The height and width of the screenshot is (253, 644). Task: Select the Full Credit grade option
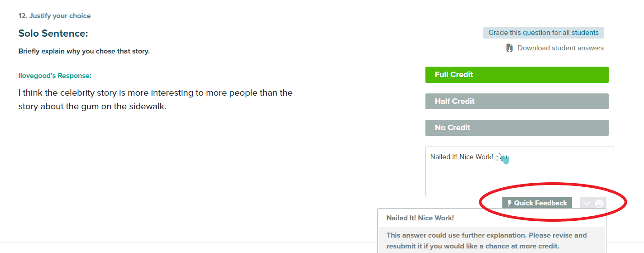517,75
